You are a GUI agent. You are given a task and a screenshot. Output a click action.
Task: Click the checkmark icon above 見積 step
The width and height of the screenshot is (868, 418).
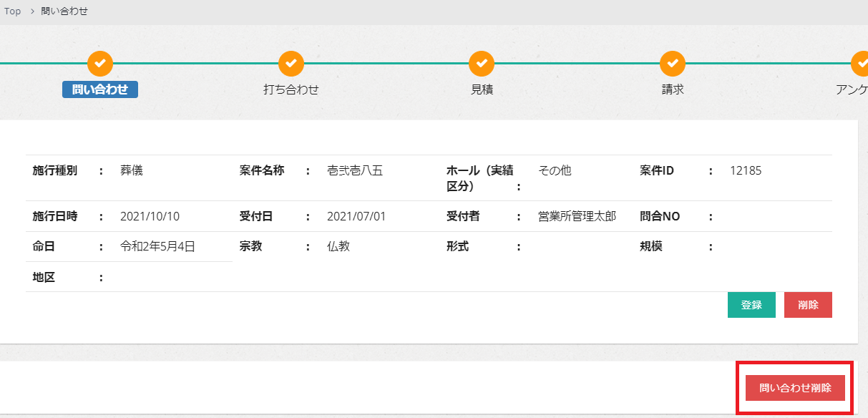(x=482, y=64)
